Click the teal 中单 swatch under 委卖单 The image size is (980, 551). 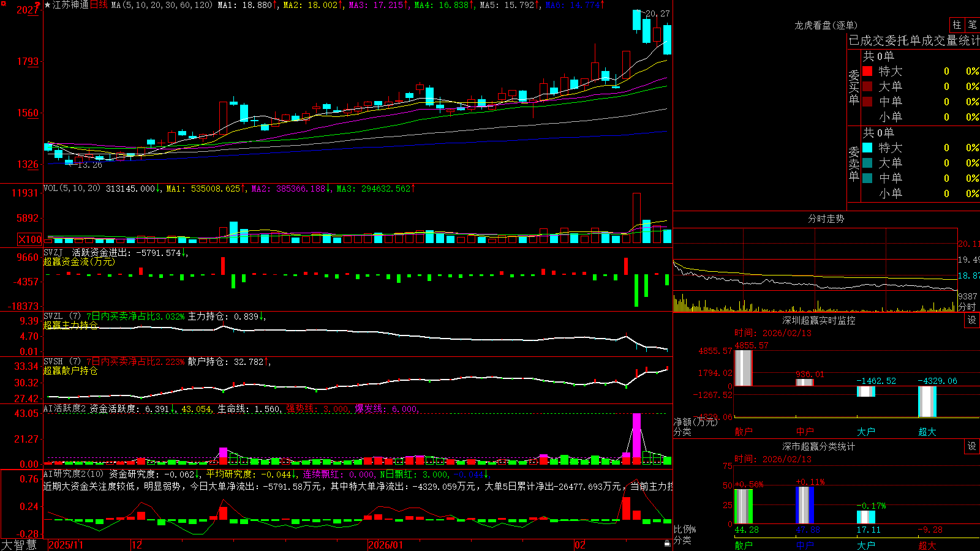point(867,178)
